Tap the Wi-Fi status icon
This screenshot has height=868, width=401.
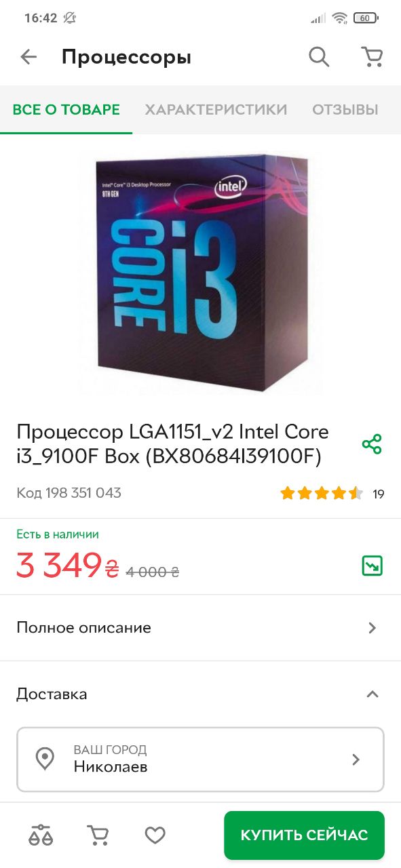click(339, 18)
